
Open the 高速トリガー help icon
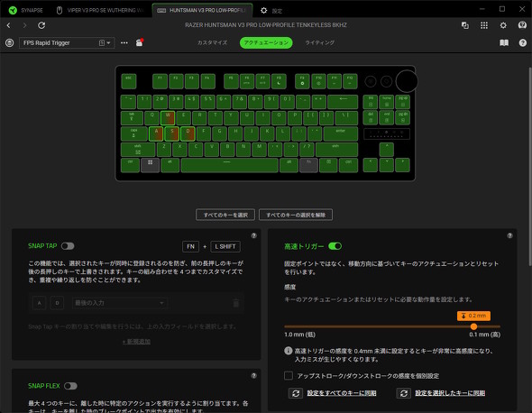tap(509, 235)
